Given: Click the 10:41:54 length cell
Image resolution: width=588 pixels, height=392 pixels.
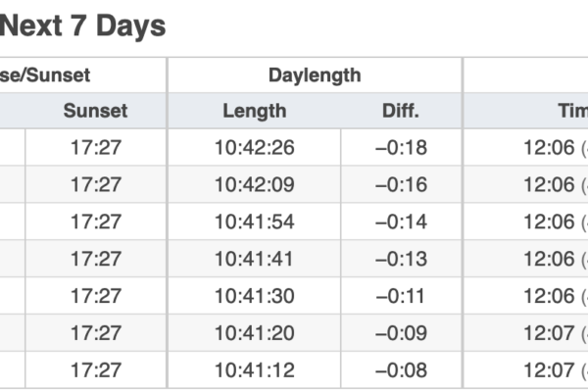Looking at the screenshot, I should tap(254, 221).
